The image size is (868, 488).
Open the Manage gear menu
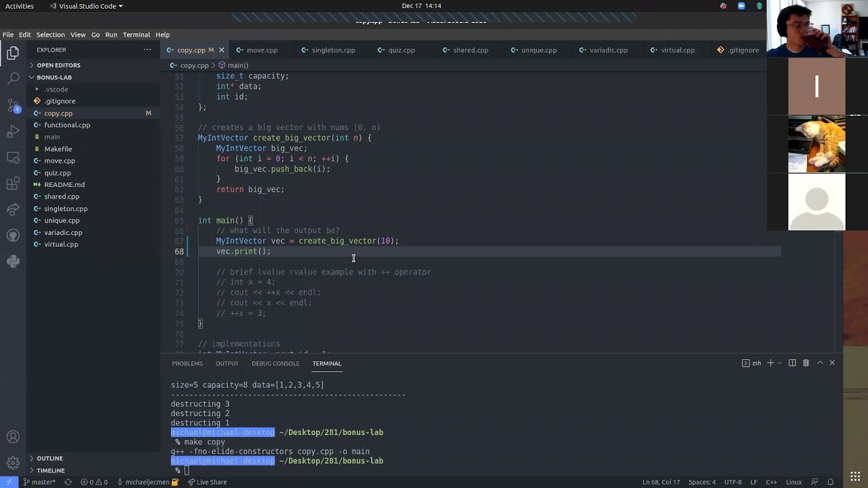pos(13,464)
